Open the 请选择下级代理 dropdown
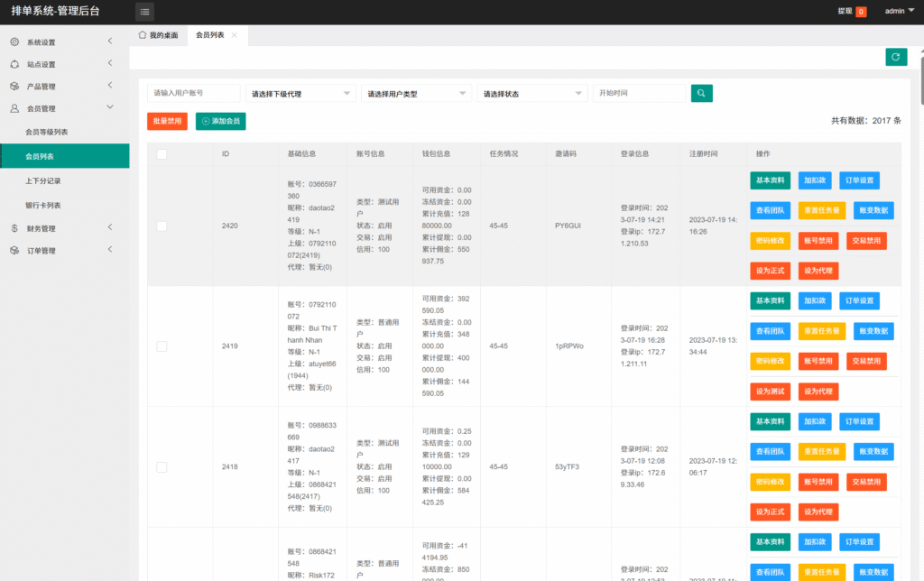 300,93
